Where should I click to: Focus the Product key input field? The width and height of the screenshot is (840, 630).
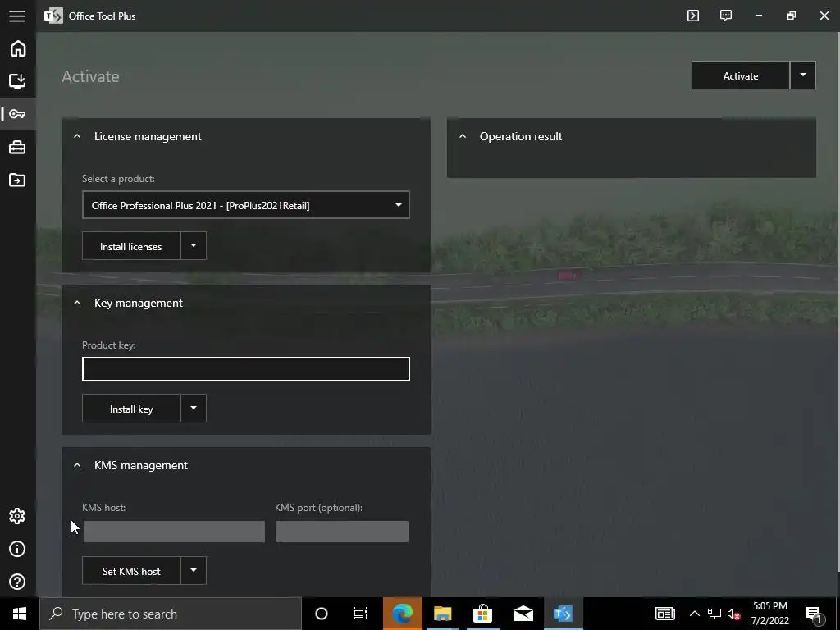(246, 369)
